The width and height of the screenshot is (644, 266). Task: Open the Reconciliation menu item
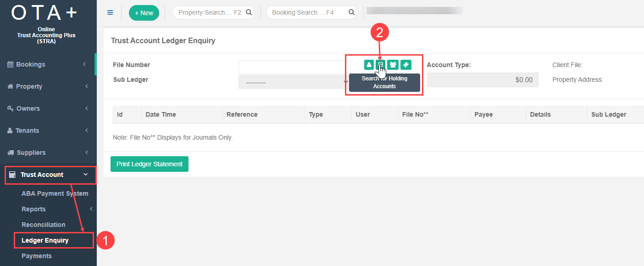[44, 225]
